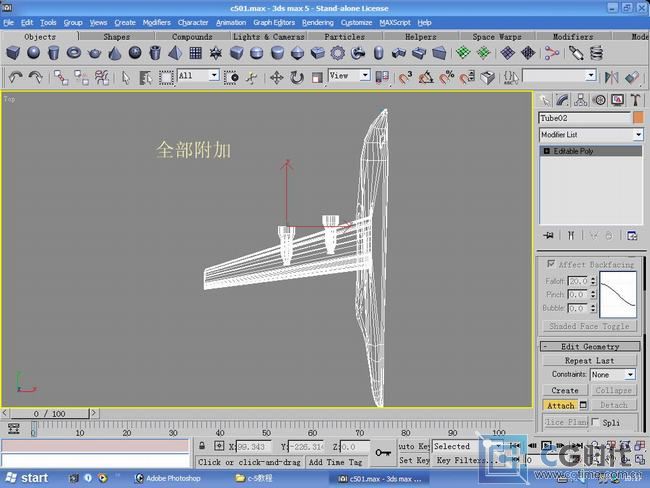The height and width of the screenshot is (488, 650).
Task: Click the Mirror Selected Objects icon
Action: coord(611,78)
